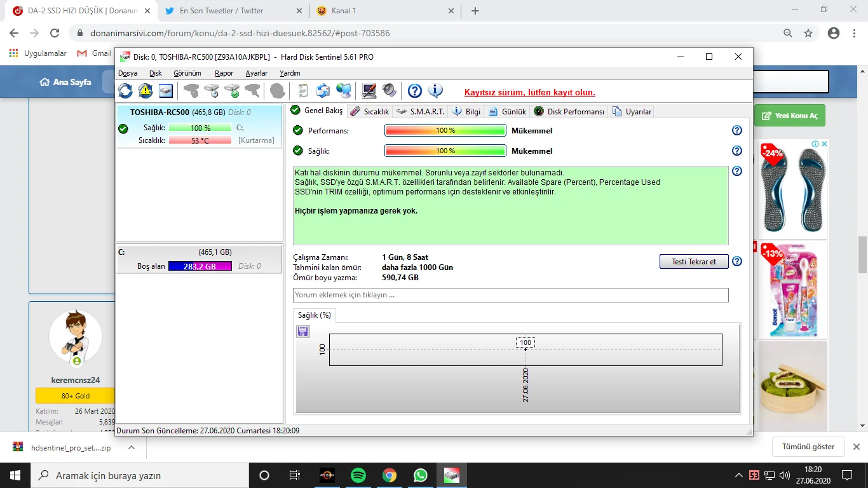The width and height of the screenshot is (868, 488).
Task: Click the Testi Tekrar et button
Action: pyautogui.click(x=693, y=261)
